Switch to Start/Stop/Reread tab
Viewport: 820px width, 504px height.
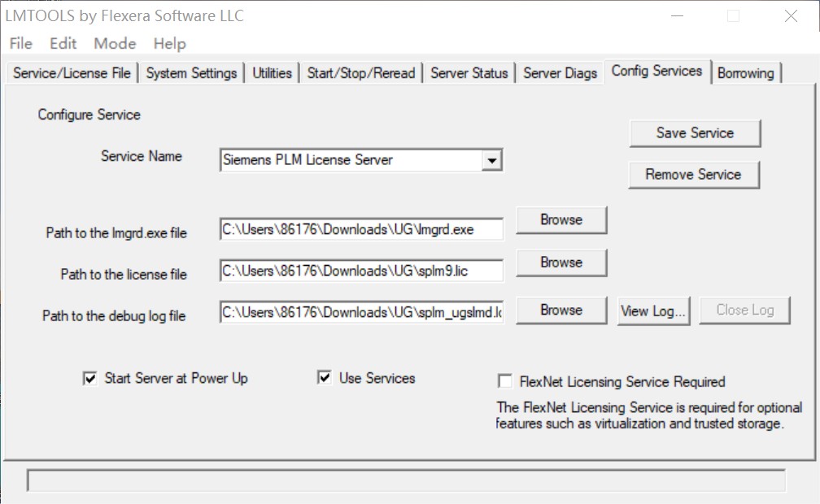click(x=361, y=72)
